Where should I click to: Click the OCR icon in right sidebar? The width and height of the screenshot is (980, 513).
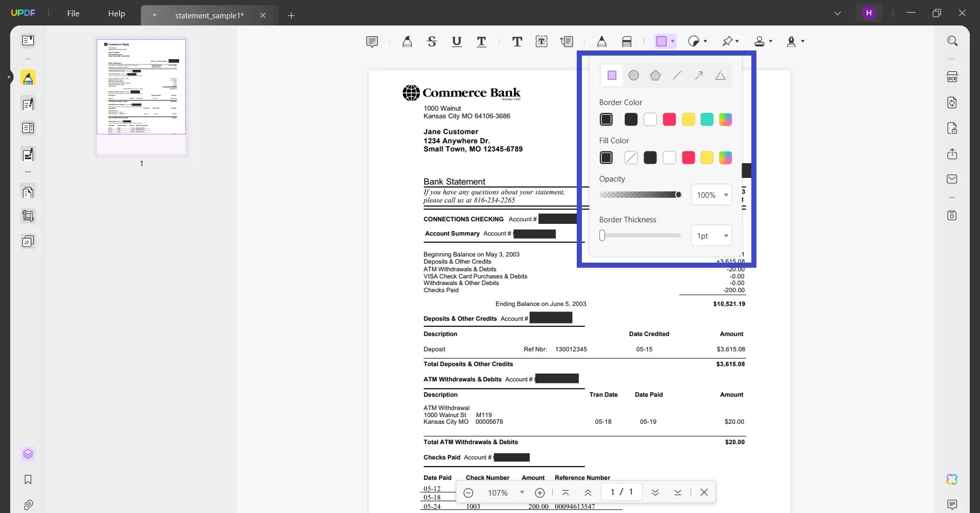click(952, 77)
